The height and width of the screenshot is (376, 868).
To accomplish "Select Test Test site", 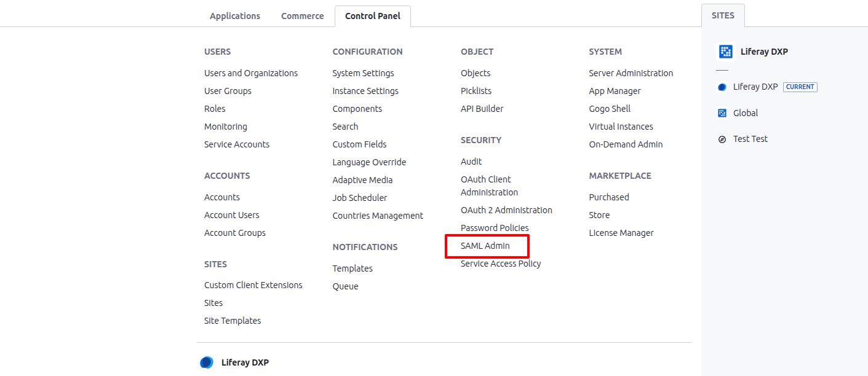I will tap(751, 139).
